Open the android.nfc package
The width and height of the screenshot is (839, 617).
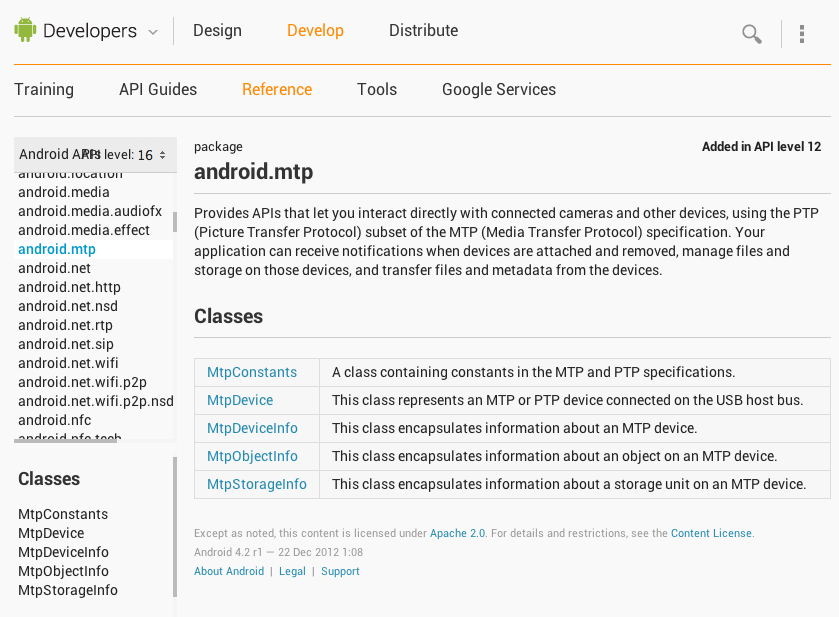coord(55,420)
